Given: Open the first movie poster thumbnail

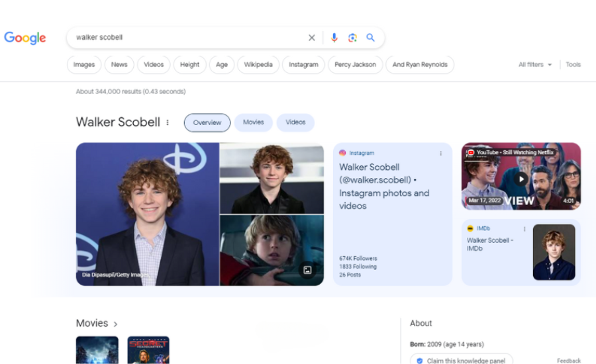Looking at the screenshot, I should (x=97, y=350).
